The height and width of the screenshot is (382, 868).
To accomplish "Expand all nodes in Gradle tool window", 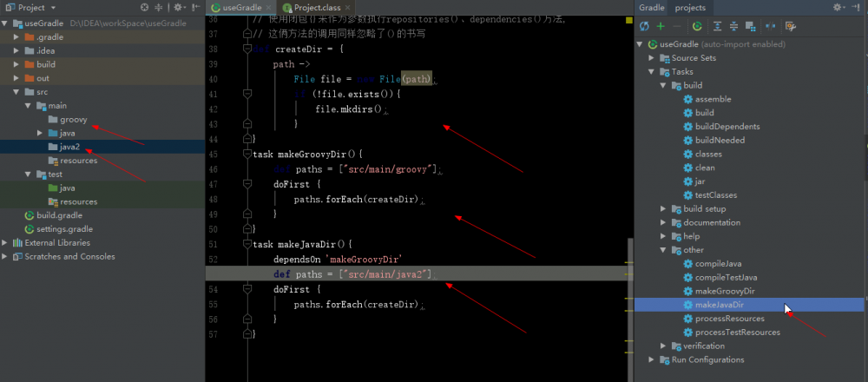I will coord(718,26).
